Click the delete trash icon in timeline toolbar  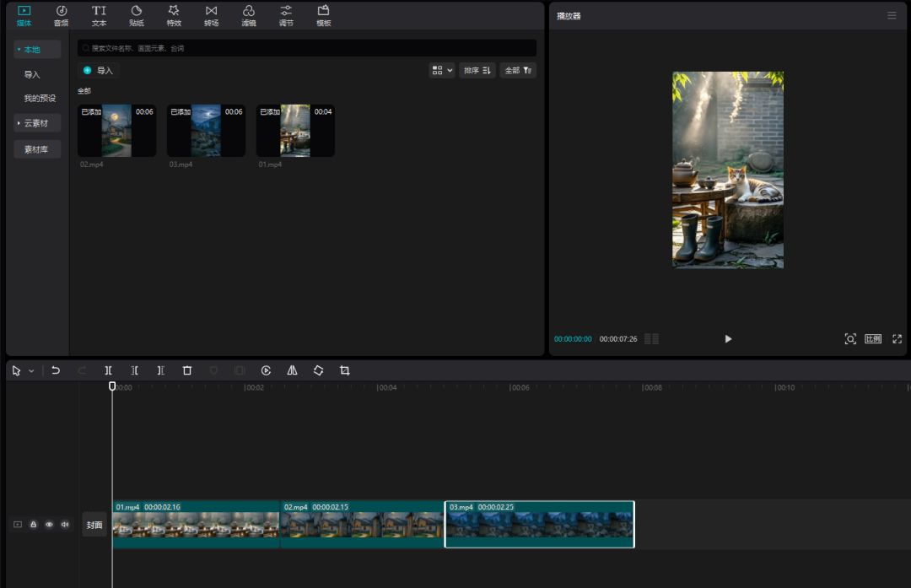187,370
